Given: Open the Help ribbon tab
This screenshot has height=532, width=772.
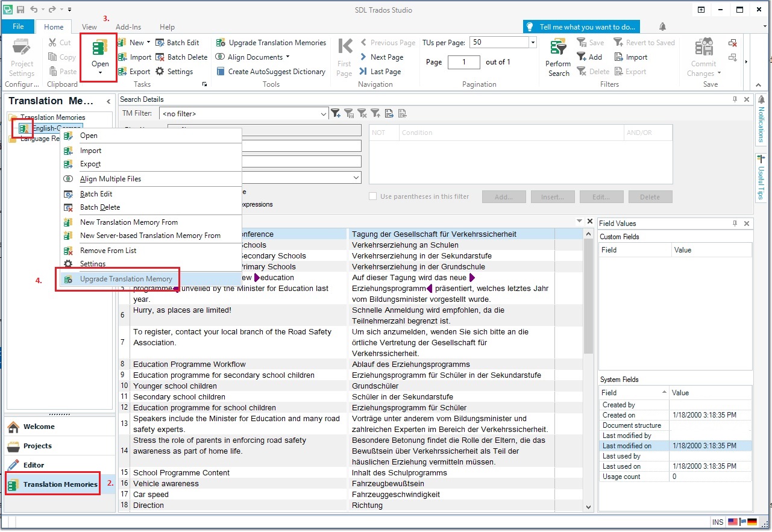Looking at the screenshot, I should click(x=167, y=27).
